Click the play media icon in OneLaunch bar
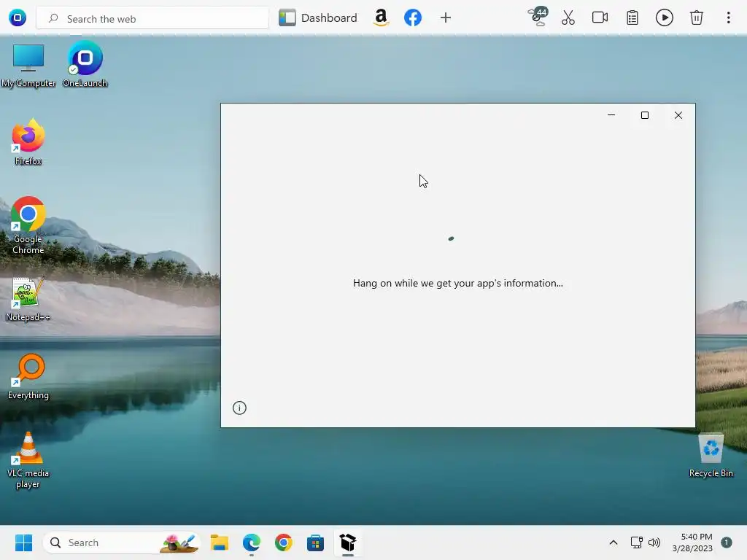Image resolution: width=747 pixels, height=560 pixels. click(x=664, y=18)
